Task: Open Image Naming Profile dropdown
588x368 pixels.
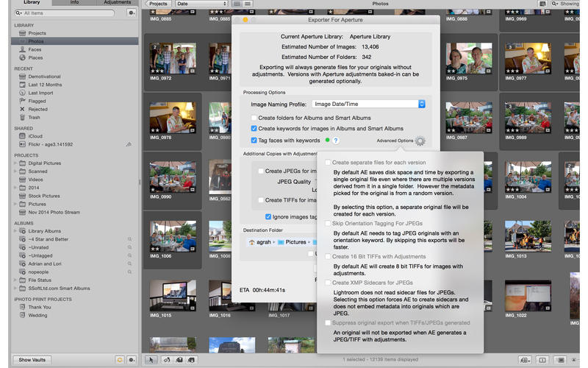Action: (x=369, y=104)
